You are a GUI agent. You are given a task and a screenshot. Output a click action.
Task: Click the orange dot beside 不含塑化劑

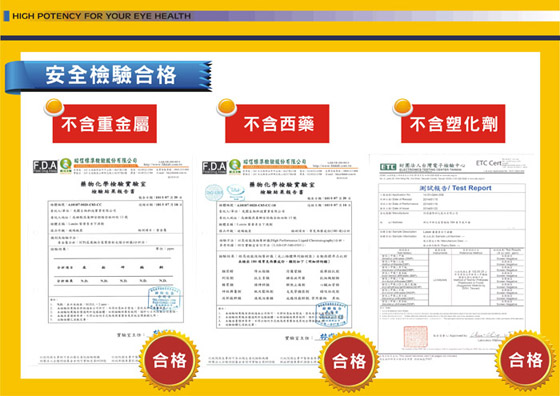coord(402,107)
